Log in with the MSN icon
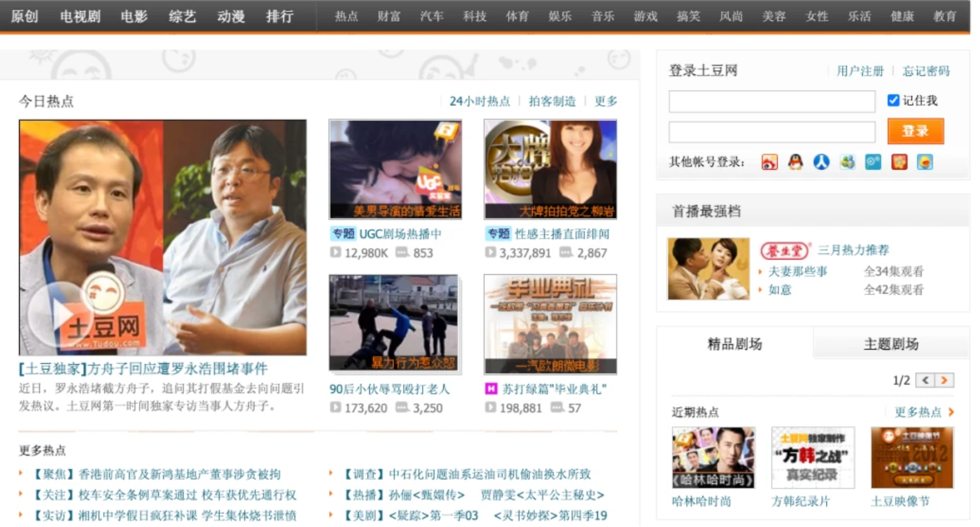 coord(847,162)
